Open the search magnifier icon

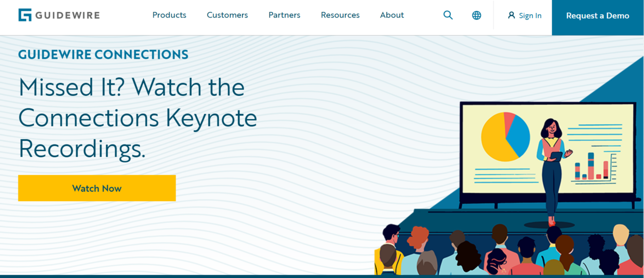click(448, 15)
